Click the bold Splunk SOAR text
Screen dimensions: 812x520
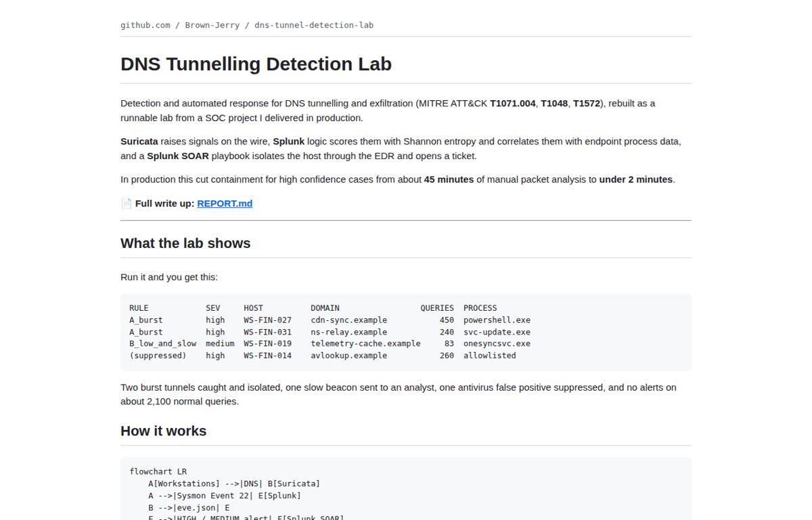[177, 156]
